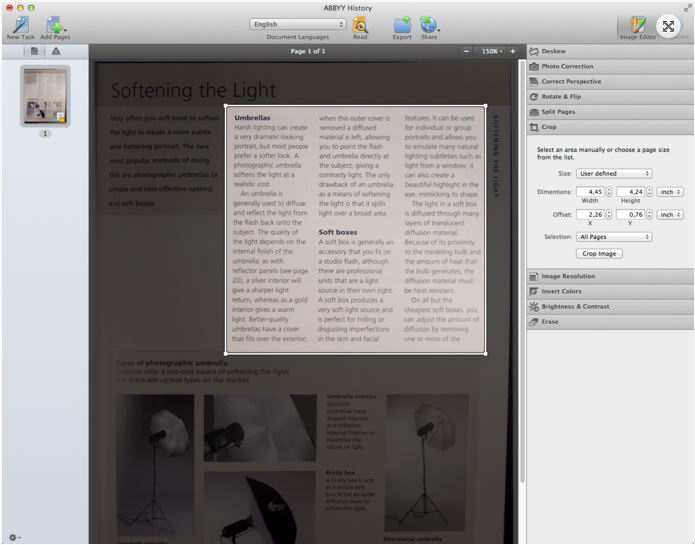695x545 pixels.
Task: Zoom in with the plus button
Action: pyautogui.click(x=513, y=51)
